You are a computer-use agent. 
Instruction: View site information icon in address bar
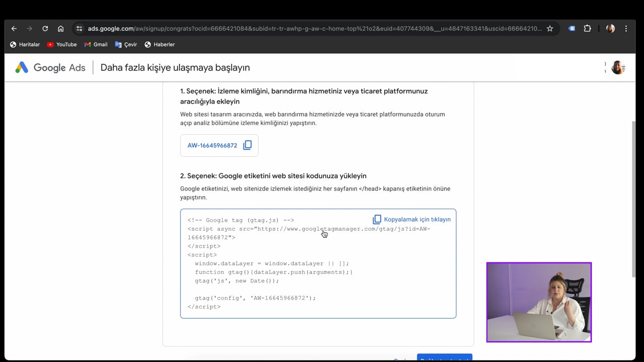pos(79,29)
